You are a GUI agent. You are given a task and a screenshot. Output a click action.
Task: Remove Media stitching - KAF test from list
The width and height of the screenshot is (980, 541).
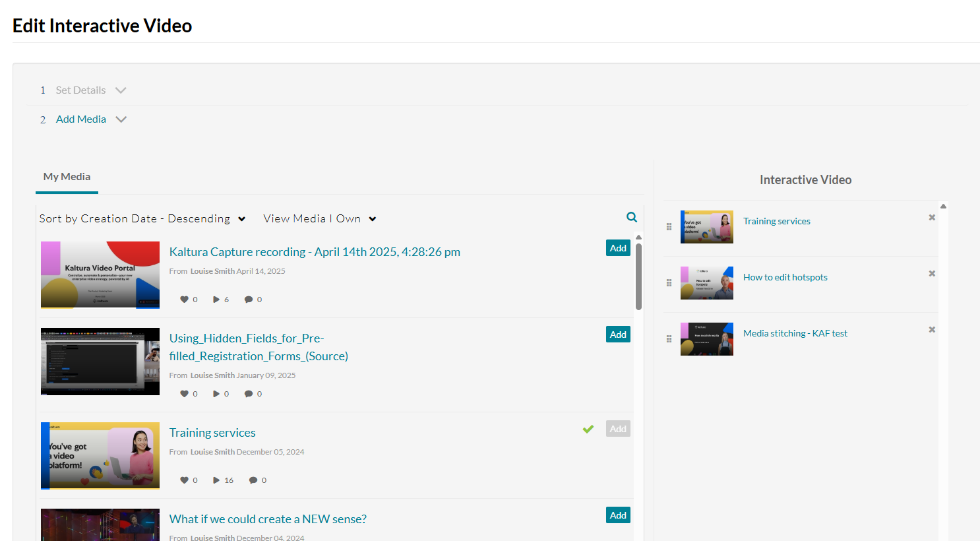tap(932, 329)
